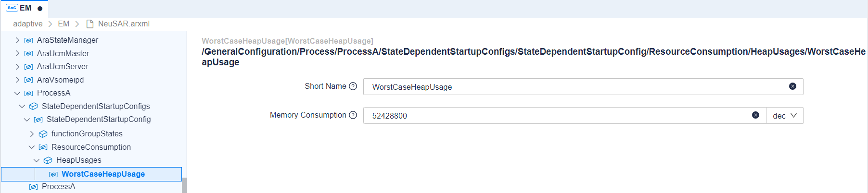Screen dimensions: 868x193
Task: Collapse the HeapUsages tree node
Action: tap(37, 160)
